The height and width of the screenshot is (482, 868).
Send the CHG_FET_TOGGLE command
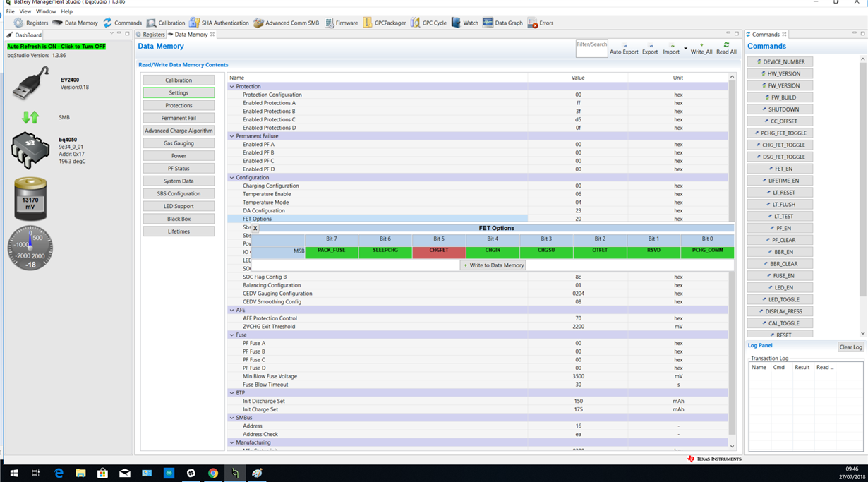(780, 145)
